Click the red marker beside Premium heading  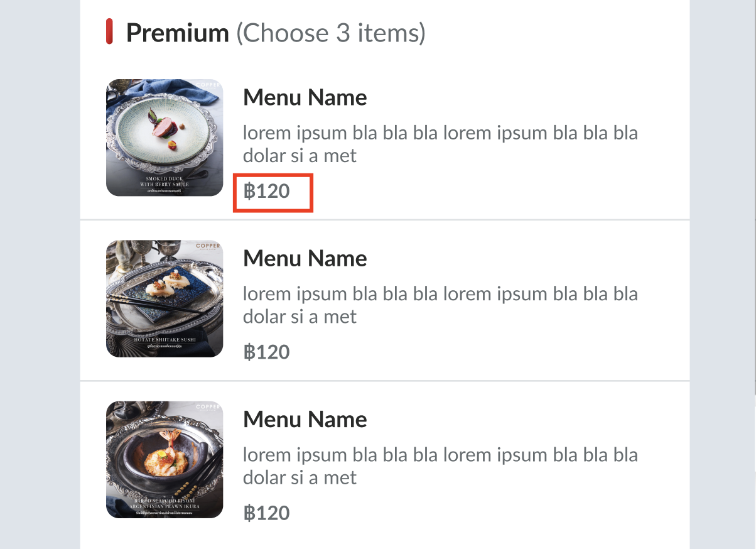pos(109,31)
